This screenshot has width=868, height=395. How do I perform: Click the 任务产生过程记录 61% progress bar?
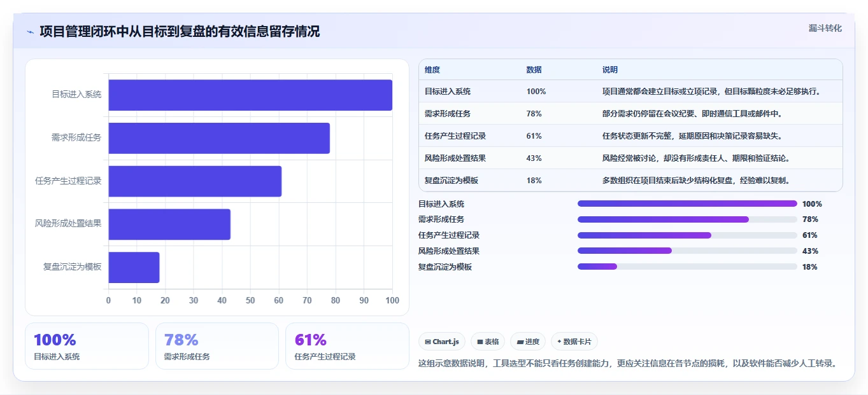point(687,235)
